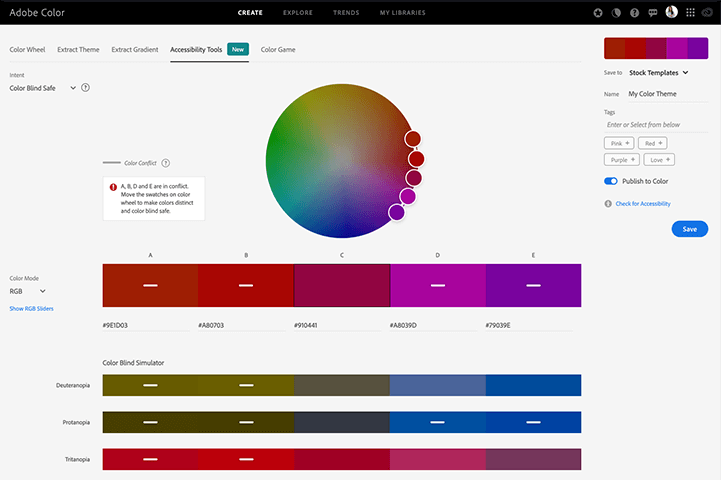Open the TRENDS menu item
This screenshot has width=721, height=480.
346,13
